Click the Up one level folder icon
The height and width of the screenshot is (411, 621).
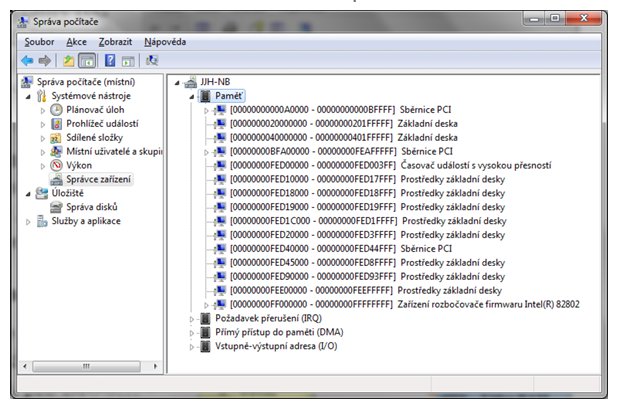tap(68, 60)
